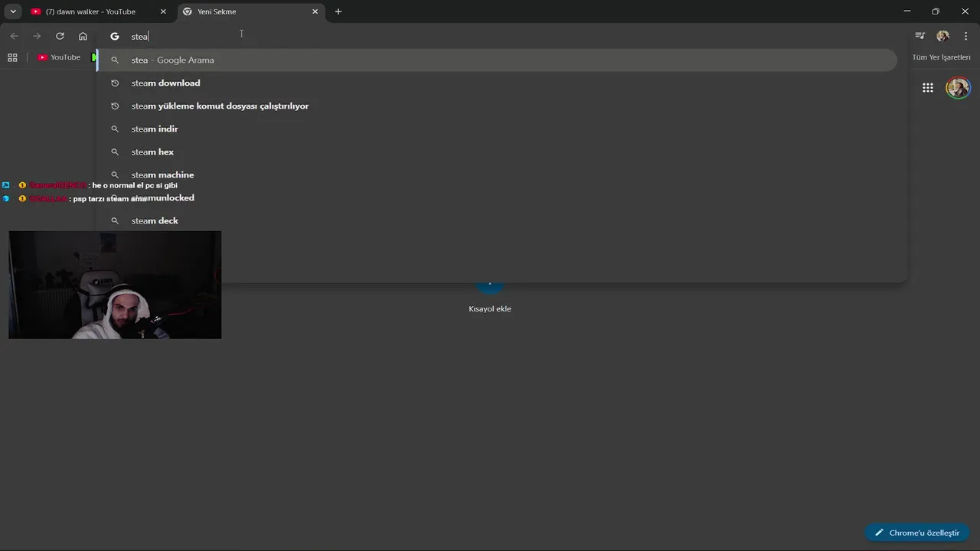The height and width of the screenshot is (551, 980).
Task: Open a new tab with plus button
Action: pyautogui.click(x=338, y=11)
